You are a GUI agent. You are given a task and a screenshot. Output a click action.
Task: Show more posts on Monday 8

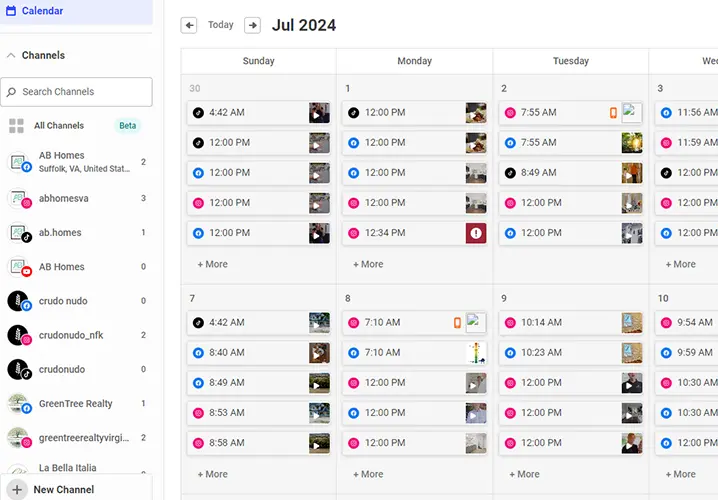coord(368,474)
